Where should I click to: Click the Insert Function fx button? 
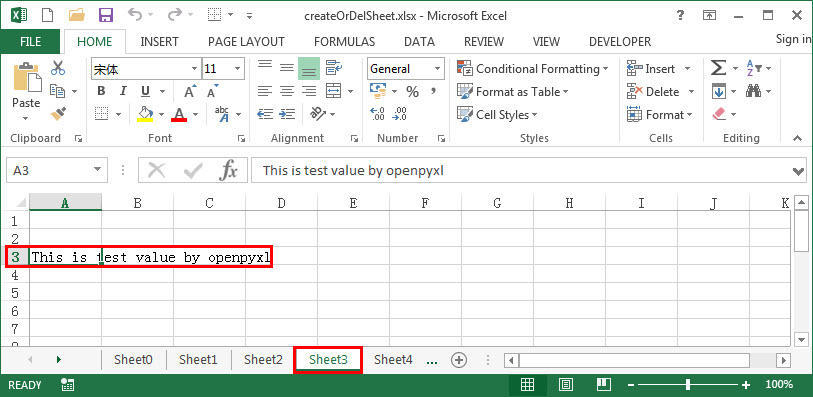point(228,170)
